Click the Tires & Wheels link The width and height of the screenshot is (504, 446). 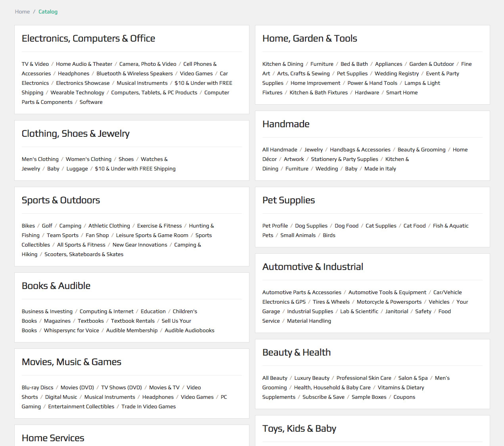tap(331, 302)
